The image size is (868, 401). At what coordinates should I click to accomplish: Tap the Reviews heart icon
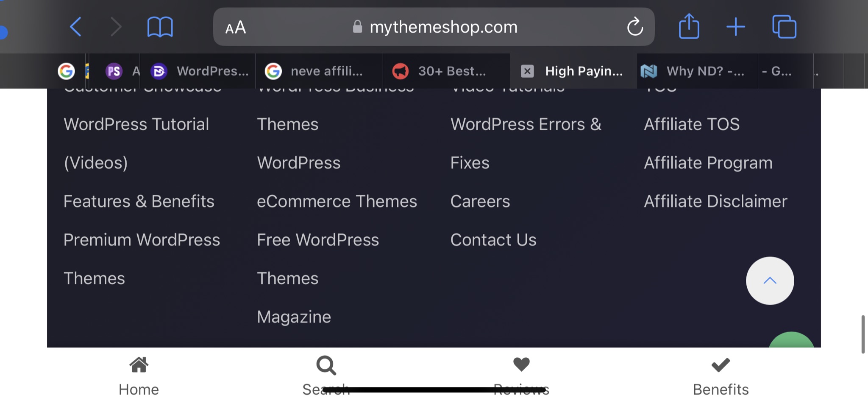click(521, 364)
